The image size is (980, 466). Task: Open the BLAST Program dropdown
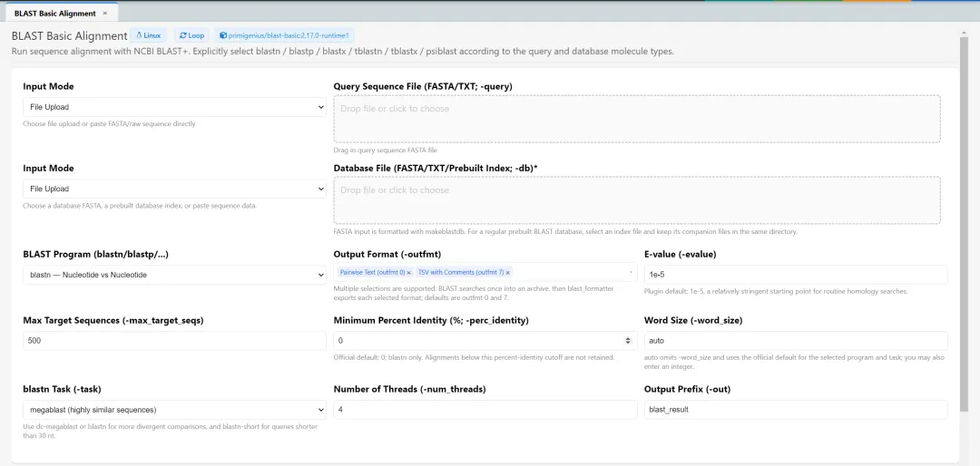(x=174, y=275)
